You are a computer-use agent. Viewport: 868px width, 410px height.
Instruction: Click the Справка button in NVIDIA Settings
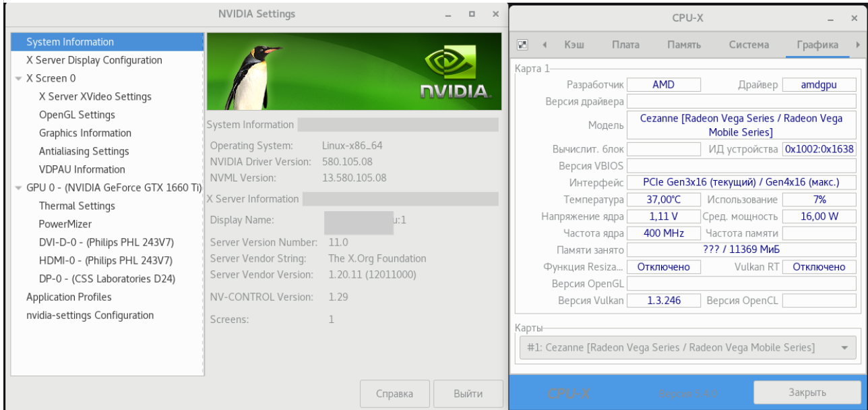click(394, 393)
